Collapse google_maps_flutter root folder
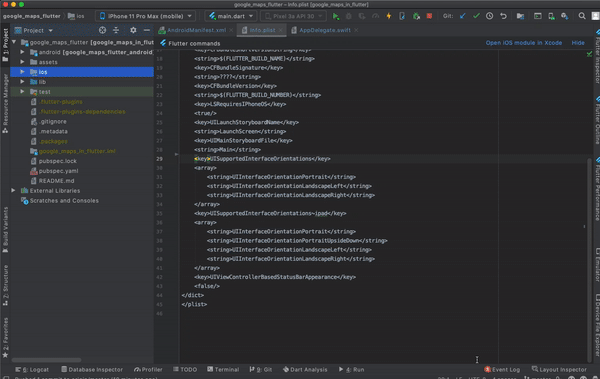 click(14, 42)
